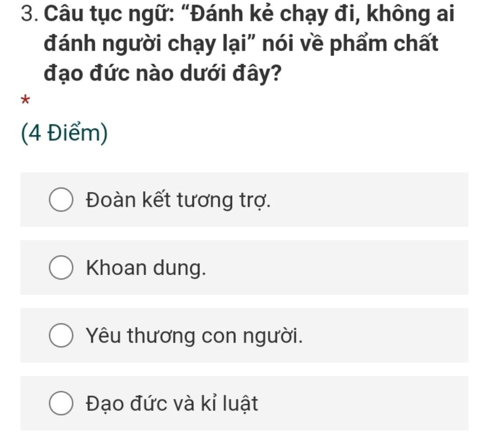Mark the "Đạo đức và kỉ luật" radio button

tap(61, 403)
